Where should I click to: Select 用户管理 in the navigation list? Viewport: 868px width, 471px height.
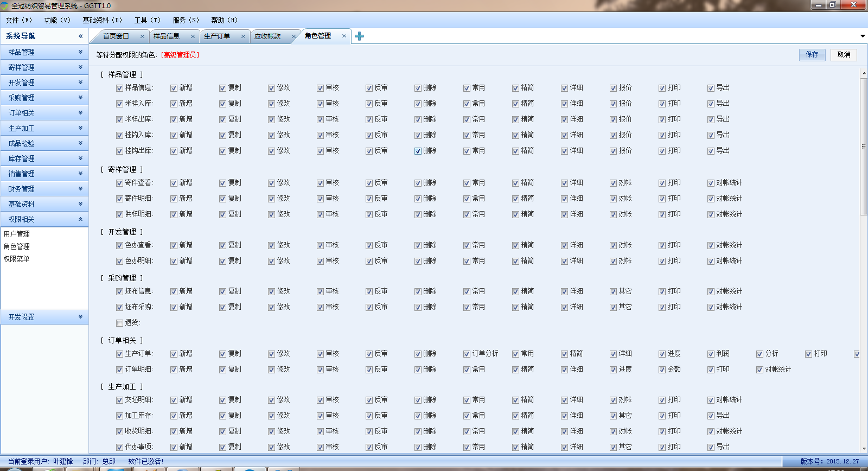[17, 234]
